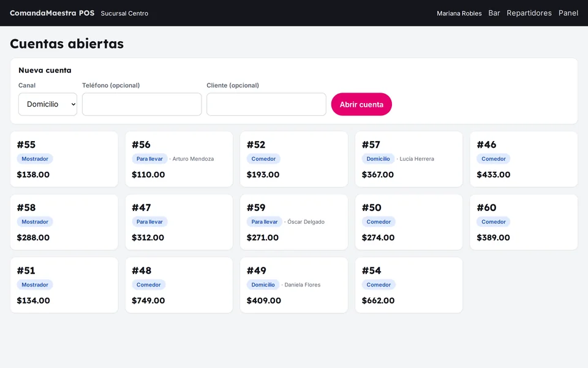Click the Comedor badge on account #50
588x368 pixels.
coord(379,222)
